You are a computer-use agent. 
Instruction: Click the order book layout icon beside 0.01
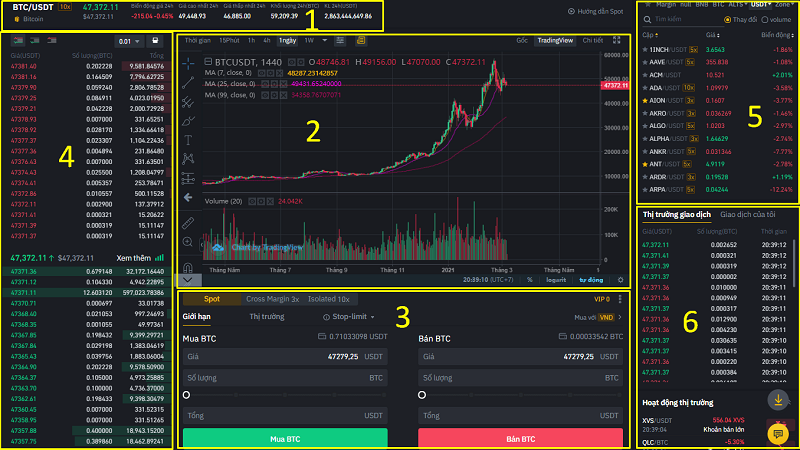(155, 41)
